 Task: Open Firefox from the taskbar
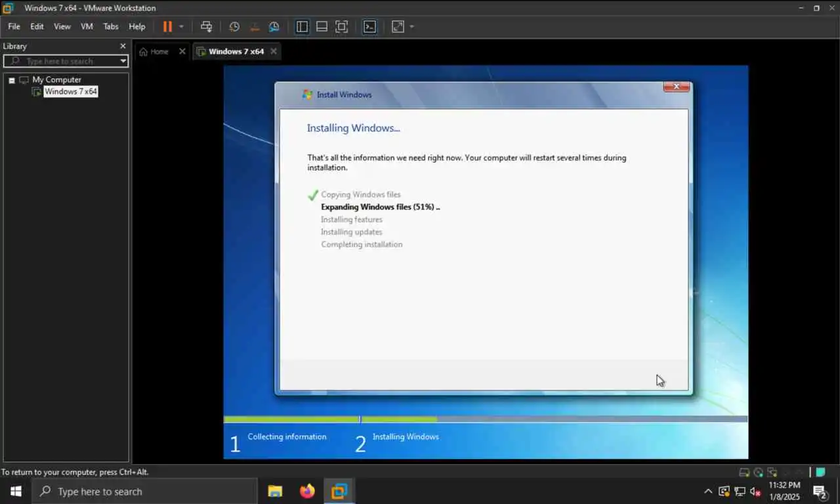[x=307, y=491]
